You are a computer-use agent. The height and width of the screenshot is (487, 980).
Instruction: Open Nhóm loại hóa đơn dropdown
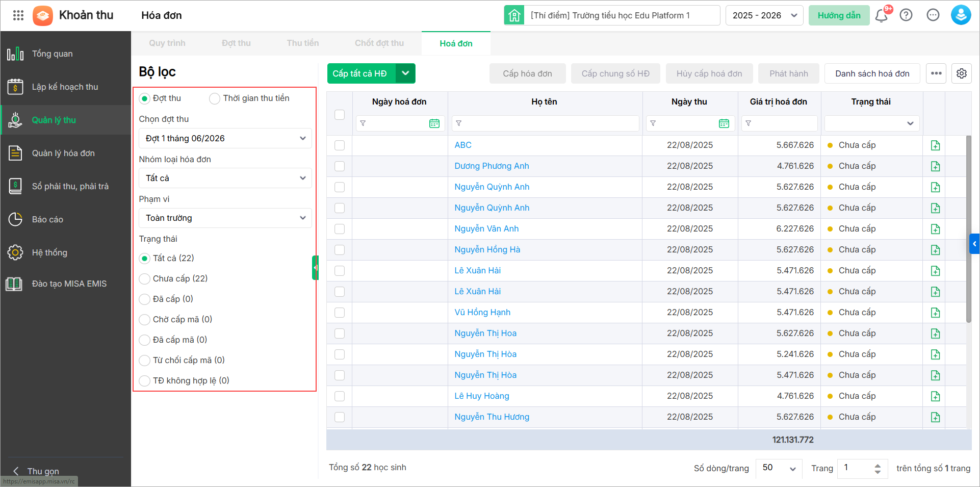pos(225,178)
